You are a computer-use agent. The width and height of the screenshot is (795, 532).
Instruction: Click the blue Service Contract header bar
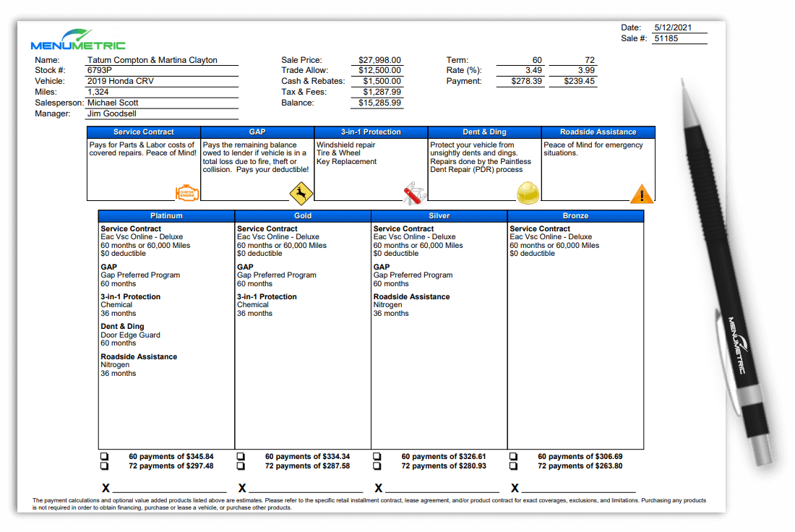pyautogui.click(x=143, y=132)
